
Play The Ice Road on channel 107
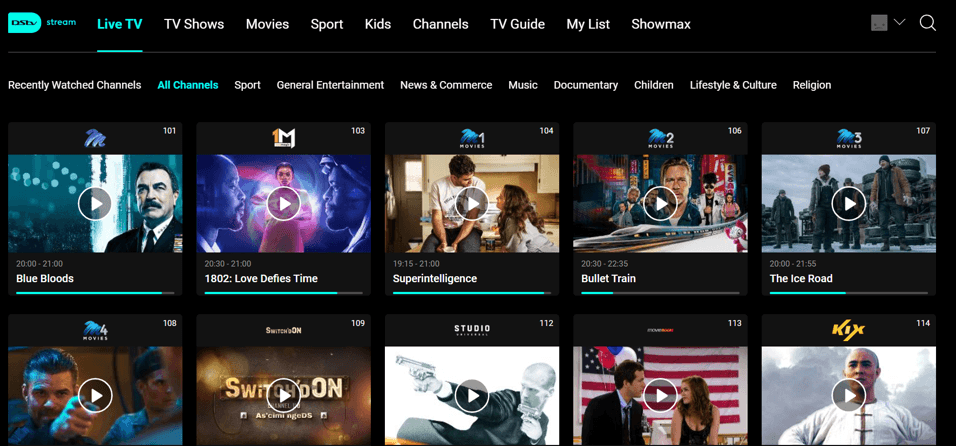click(x=849, y=204)
